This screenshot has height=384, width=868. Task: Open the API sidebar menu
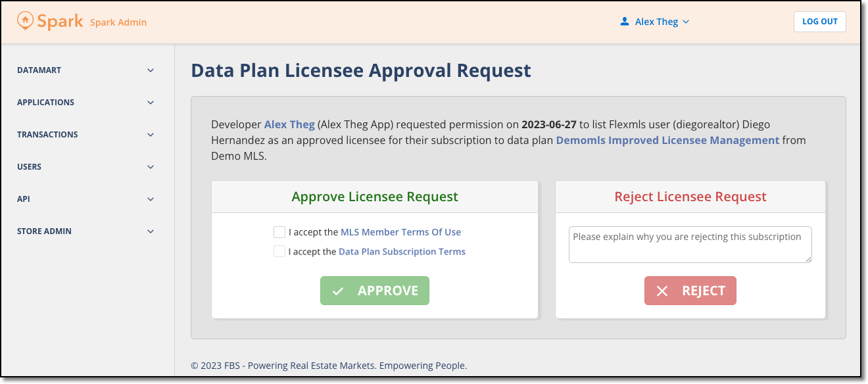tap(86, 199)
